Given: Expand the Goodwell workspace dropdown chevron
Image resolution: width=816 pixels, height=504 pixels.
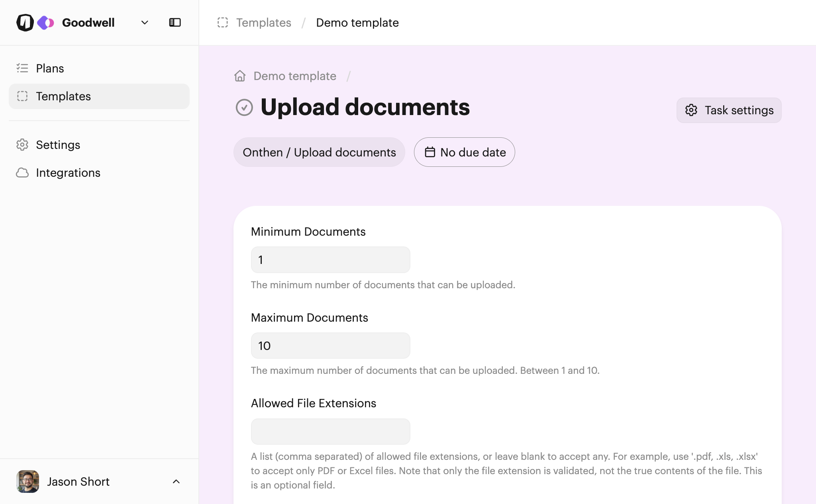Looking at the screenshot, I should click(x=145, y=23).
